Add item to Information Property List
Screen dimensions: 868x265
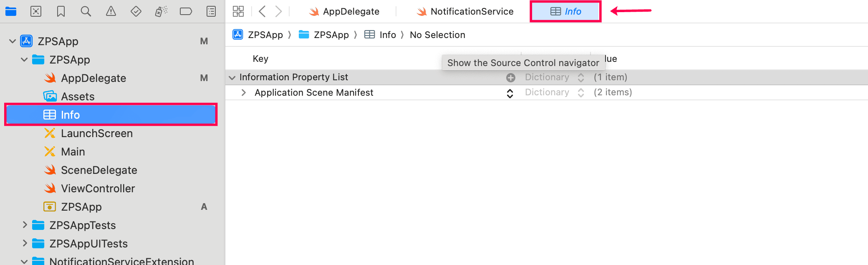coord(510,77)
